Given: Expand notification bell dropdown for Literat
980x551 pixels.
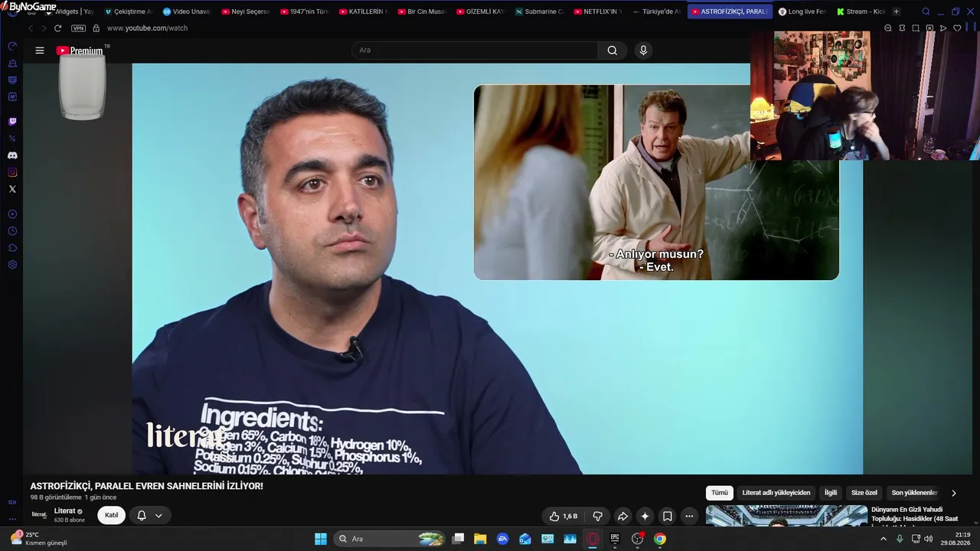Looking at the screenshot, I should click(158, 516).
